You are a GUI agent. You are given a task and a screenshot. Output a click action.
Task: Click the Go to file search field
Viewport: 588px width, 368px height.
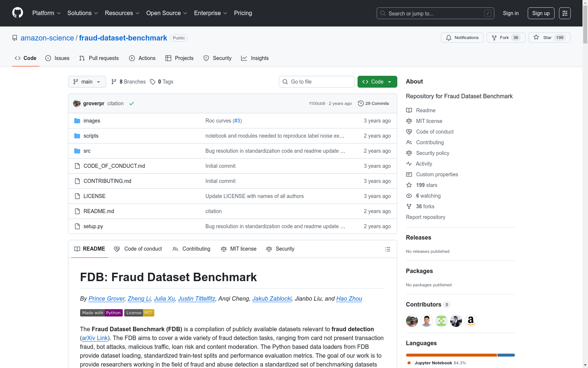tap(317, 82)
